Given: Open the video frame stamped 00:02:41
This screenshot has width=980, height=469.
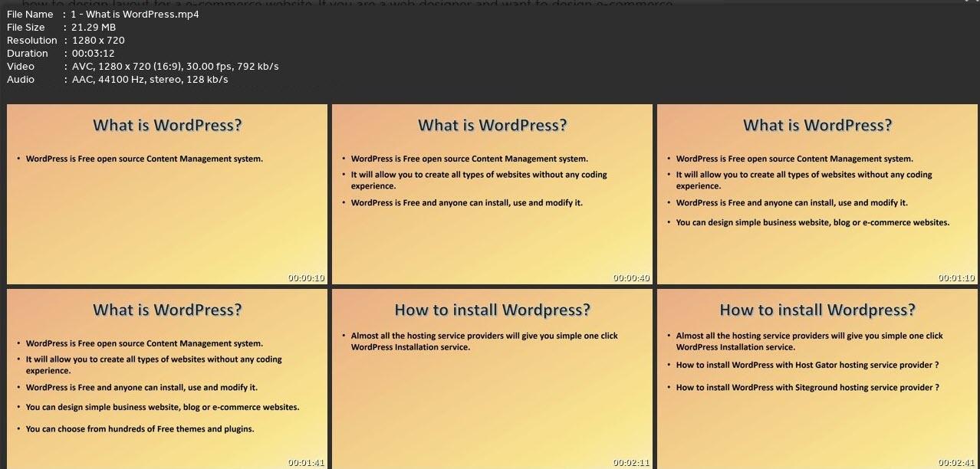Looking at the screenshot, I should (x=817, y=379).
